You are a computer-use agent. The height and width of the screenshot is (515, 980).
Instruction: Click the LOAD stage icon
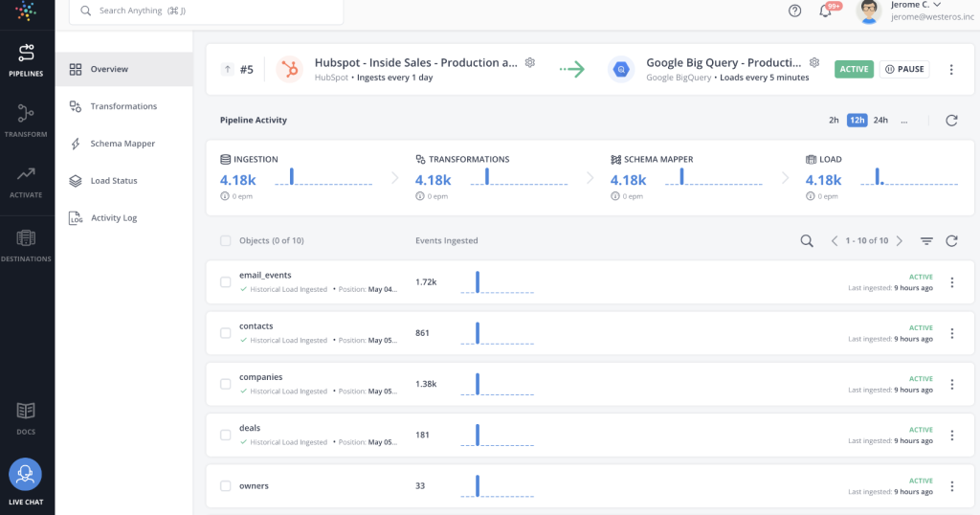point(811,159)
